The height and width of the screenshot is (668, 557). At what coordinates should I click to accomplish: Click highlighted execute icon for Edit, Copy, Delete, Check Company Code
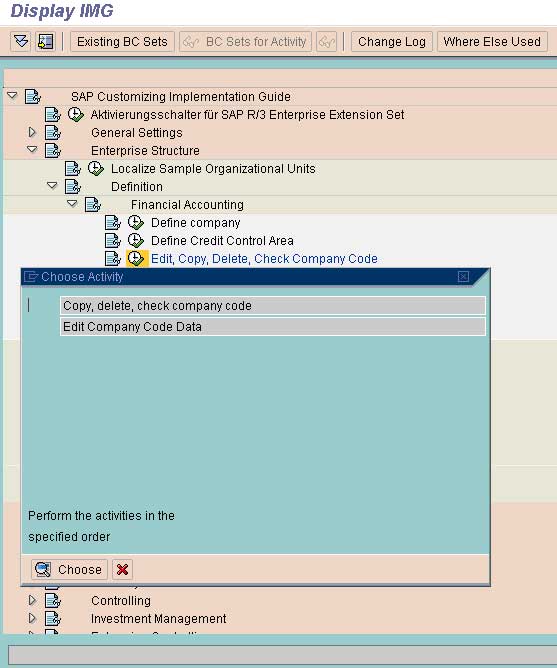137,259
